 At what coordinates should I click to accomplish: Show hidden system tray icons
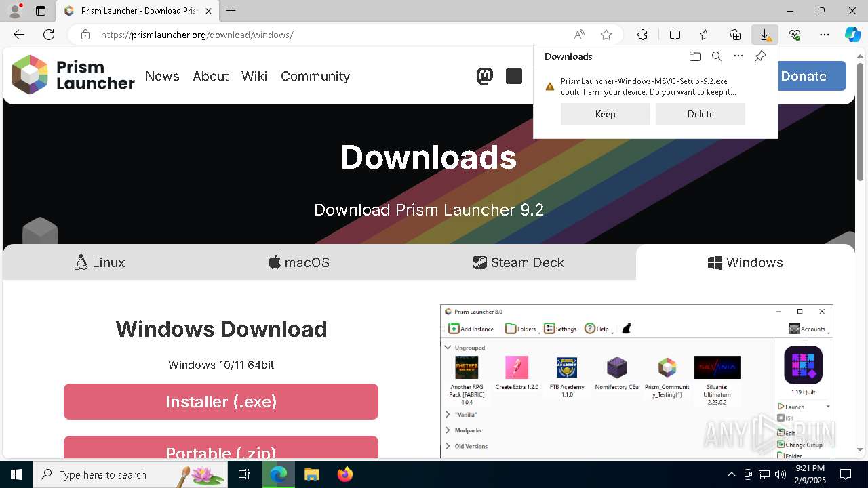[731, 474]
